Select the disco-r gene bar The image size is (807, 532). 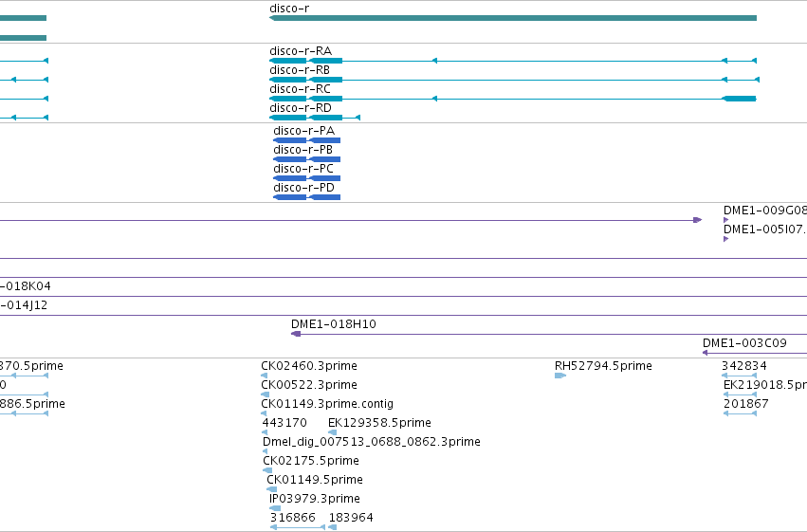(513, 18)
